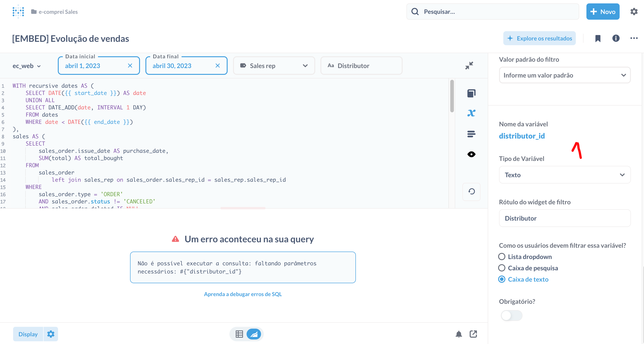
Task: Open the ellipsis menu next to bookmark
Action: pyautogui.click(x=635, y=38)
